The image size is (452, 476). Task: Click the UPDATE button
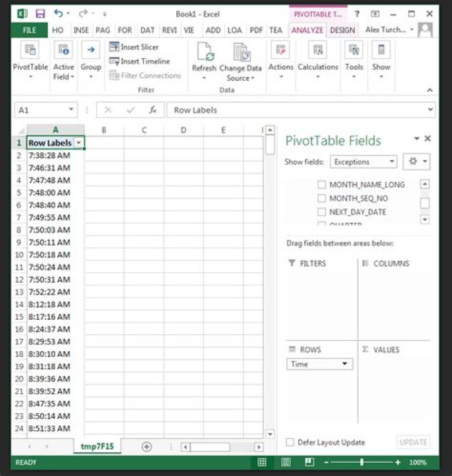[x=414, y=442]
